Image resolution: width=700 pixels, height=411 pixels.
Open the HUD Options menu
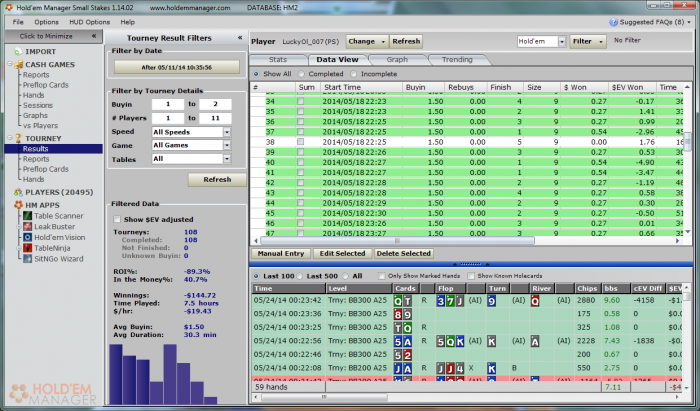click(x=89, y=21)
